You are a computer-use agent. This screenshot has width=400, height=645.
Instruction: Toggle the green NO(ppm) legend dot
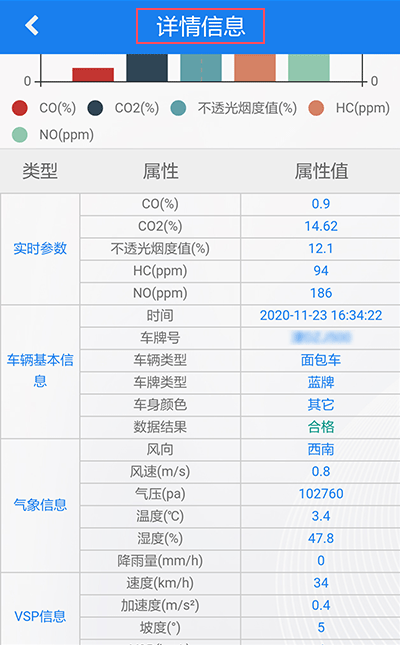(20, 135)
